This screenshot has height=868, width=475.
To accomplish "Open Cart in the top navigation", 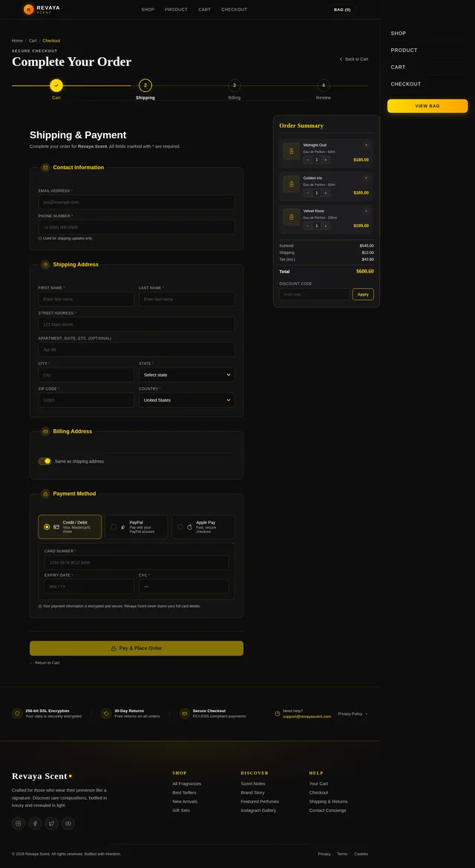I will 204,10.
